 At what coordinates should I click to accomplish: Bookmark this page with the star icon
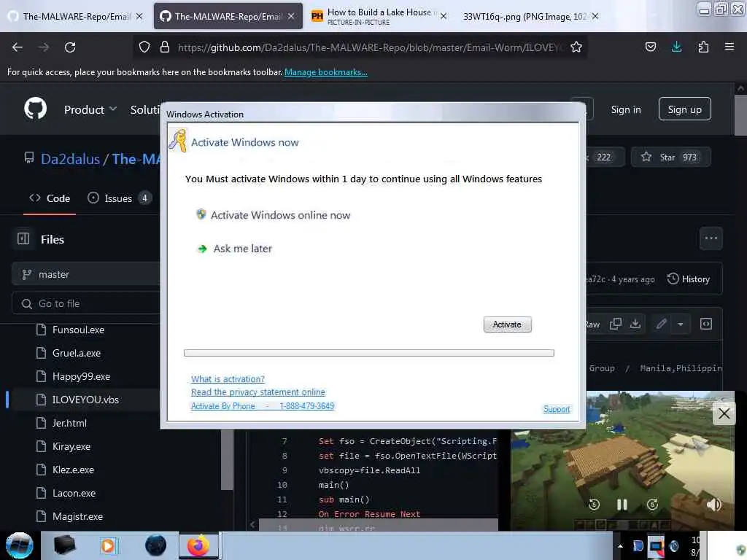[x=576, y=47]
